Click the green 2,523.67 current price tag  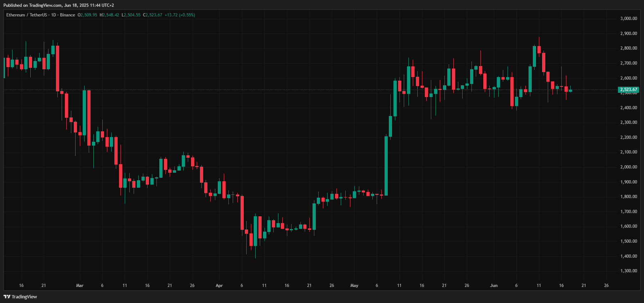pyautogui.click(x=628, y=90)
